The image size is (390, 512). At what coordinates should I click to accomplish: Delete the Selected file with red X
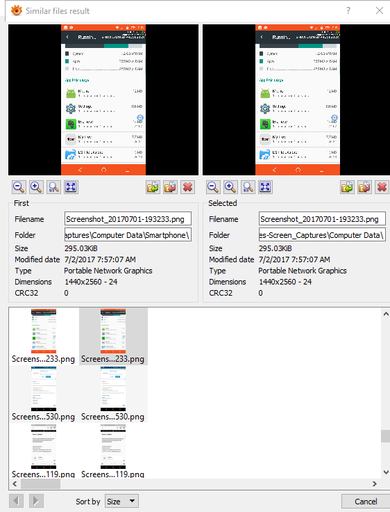[x=382, y=187]
